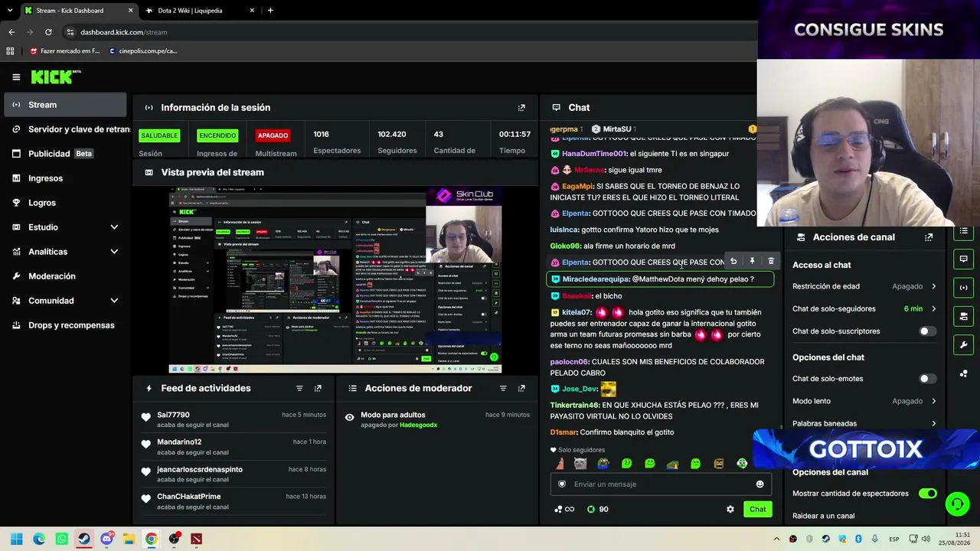
Task: Open the Acciones de moderador filter icon
Action: pos(503,389)
